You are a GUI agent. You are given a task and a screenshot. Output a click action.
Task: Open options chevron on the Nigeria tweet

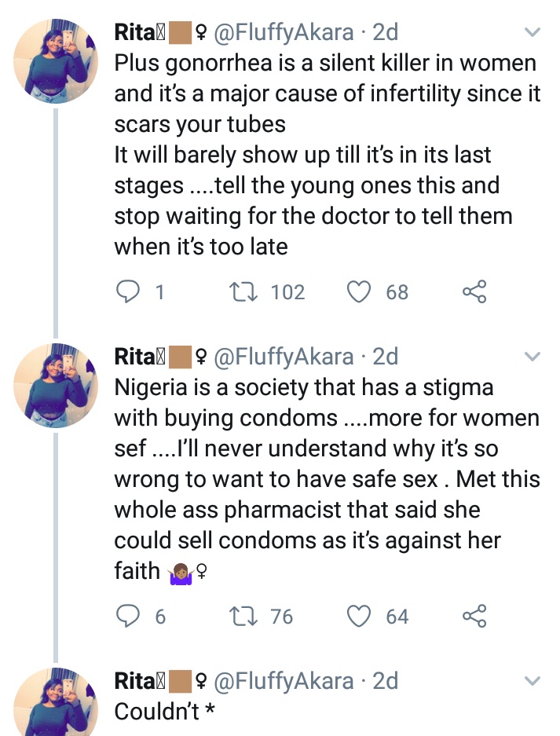tap(533, 357)
